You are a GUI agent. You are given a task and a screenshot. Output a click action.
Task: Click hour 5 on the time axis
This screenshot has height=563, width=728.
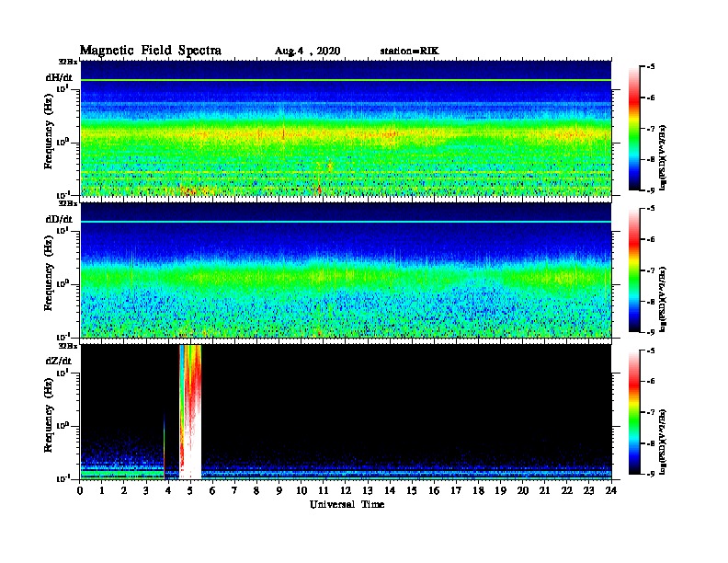coord(191,490)
